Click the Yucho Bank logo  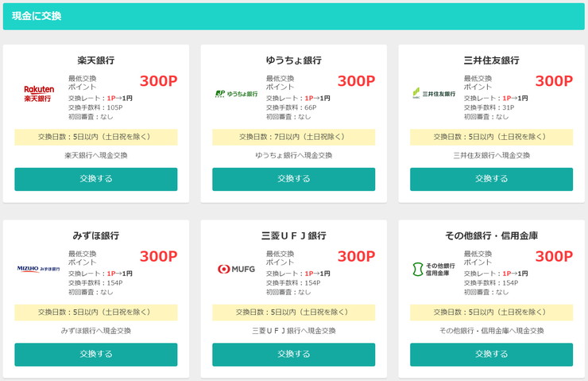[x=236, y=94]
